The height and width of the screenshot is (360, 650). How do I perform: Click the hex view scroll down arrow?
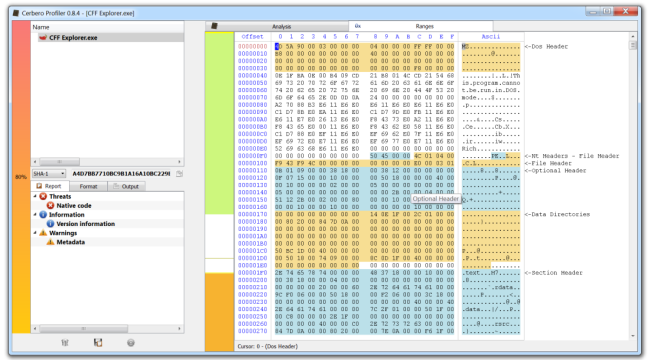(633, 336)
